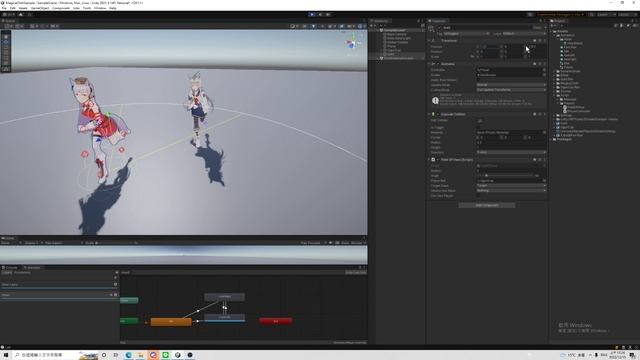Click the Scale slider in Game view toolbar
Viewport: 640px width, 360px height.
pos(116,243)
